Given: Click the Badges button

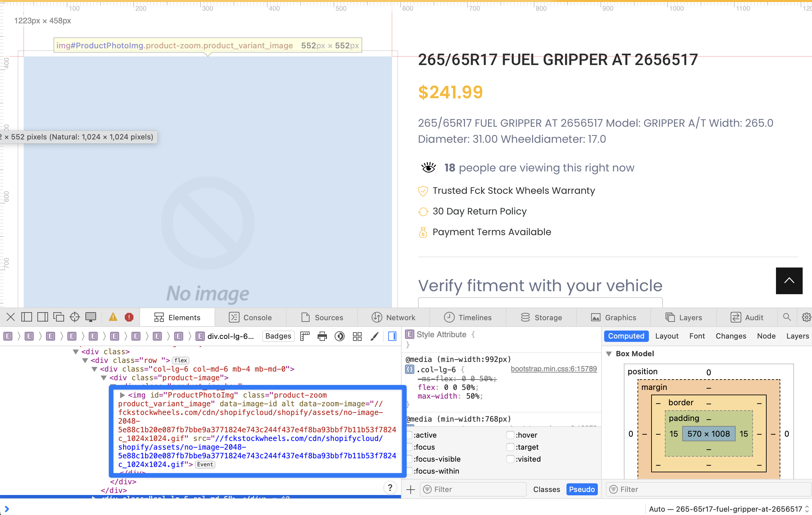Looking at the screenshot, I should click(x=278, y=336).
